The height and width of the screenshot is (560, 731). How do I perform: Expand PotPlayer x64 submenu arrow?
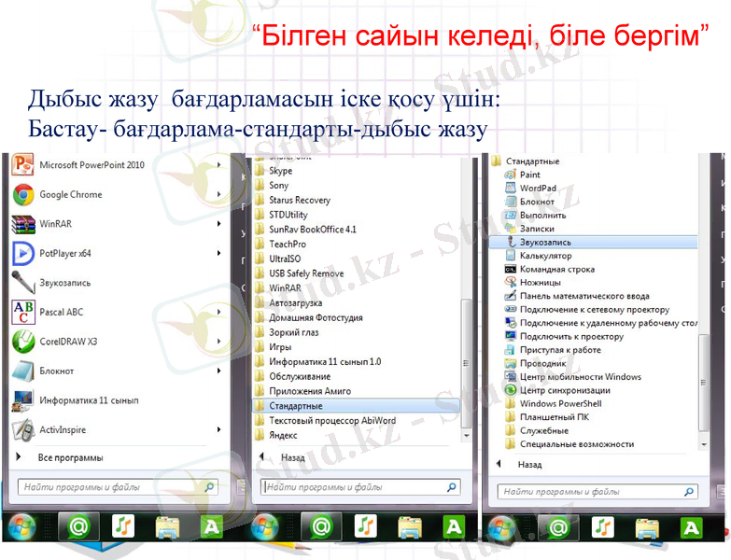pyautogui.click(x=218, y=253)
